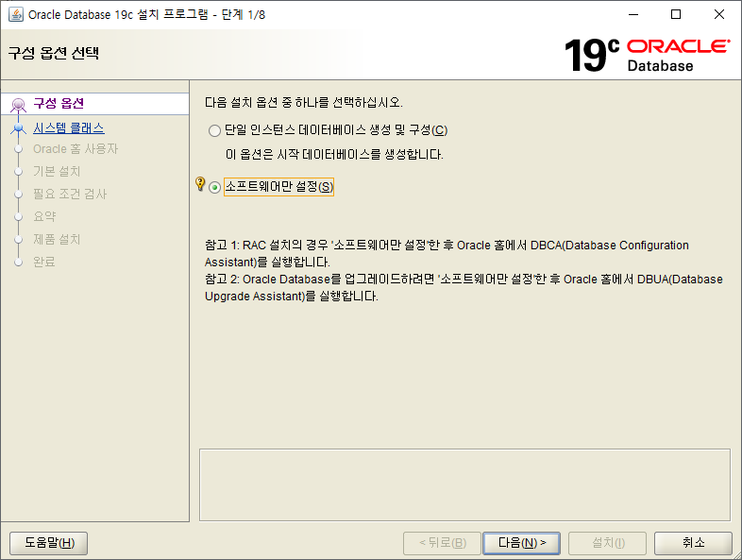Viewport: 742px width, 560px height.
Task: Click the 기본 설치 step text
Action: coord(57,171)
